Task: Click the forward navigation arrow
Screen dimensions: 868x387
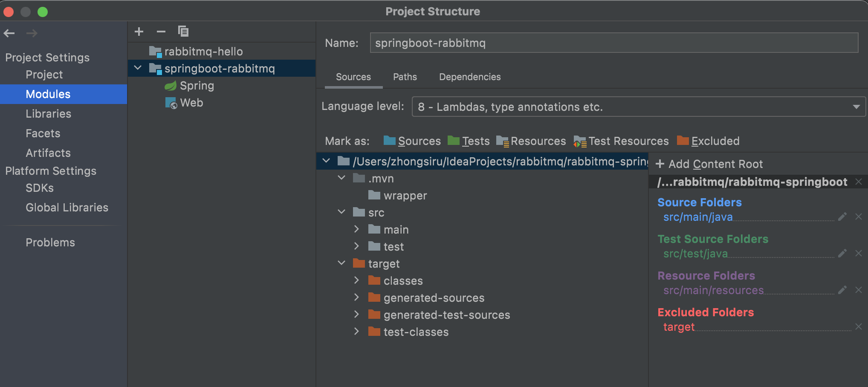Action: click(32, 33)
